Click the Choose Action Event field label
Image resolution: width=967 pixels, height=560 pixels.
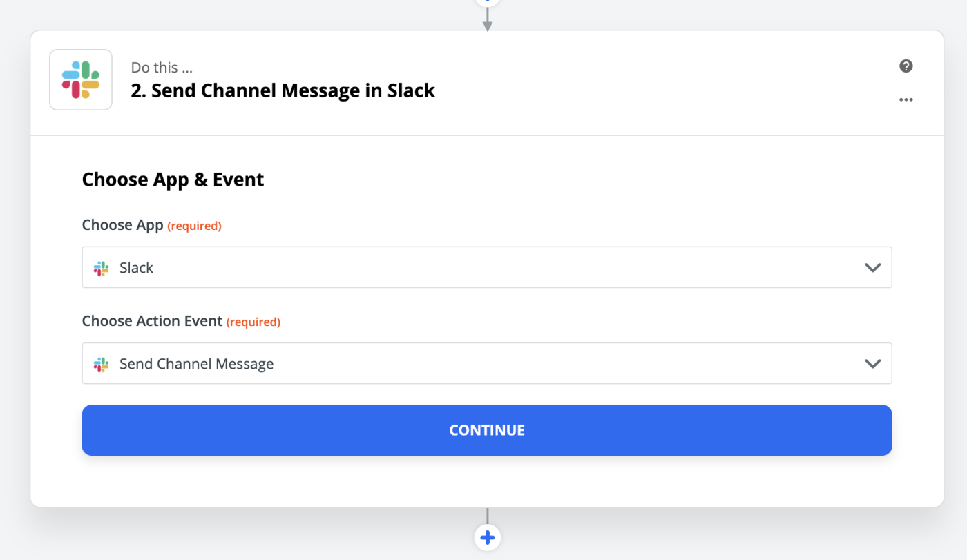point(153,321)
